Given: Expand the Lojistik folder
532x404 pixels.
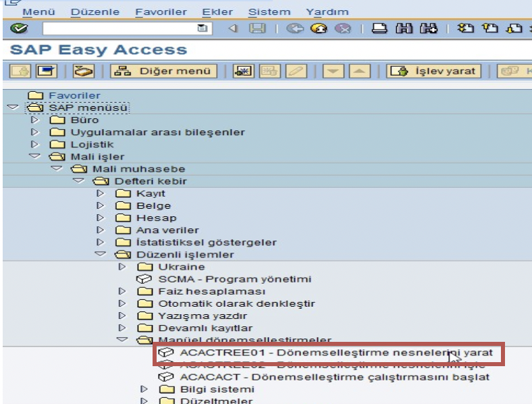Looking at the screenshot, I should click(34, 145).
